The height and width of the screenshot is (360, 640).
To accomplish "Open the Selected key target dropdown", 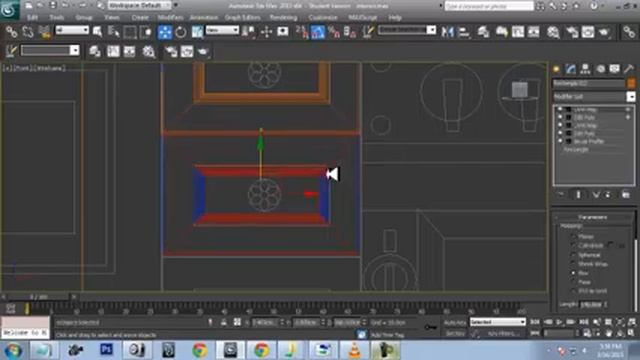I will (498, 322).
